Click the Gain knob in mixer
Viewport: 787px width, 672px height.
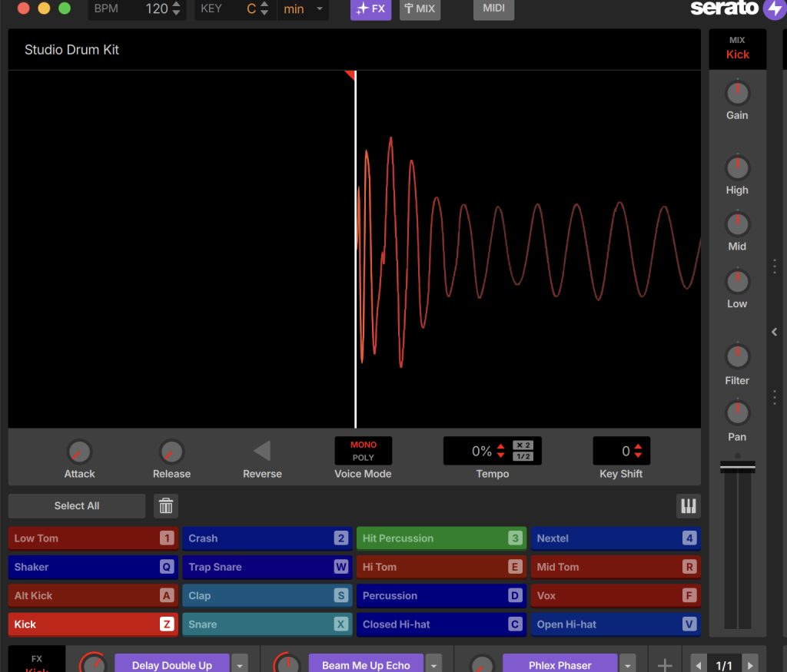[737, 93]
